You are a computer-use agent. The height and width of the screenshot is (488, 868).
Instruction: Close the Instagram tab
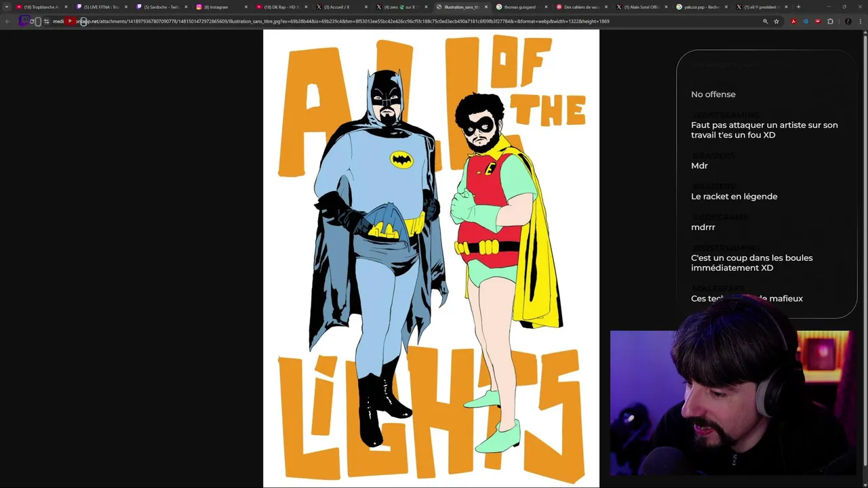click(245, 7)
